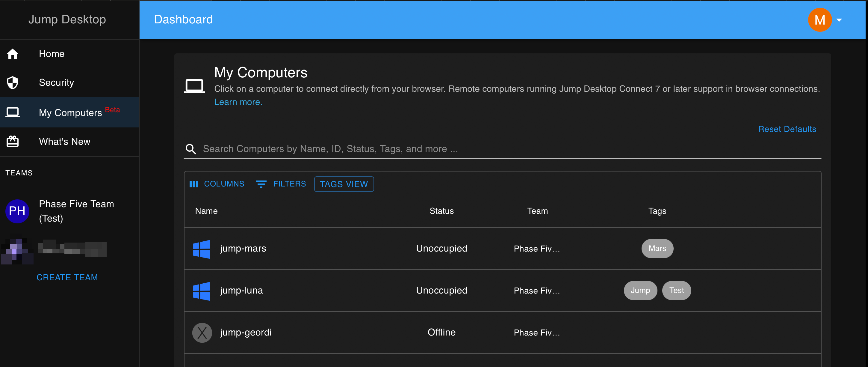The width and height of the screenshot is (868, 367).
Task: Toggle the Tags View mode
Action: click(x=344, y=184)
